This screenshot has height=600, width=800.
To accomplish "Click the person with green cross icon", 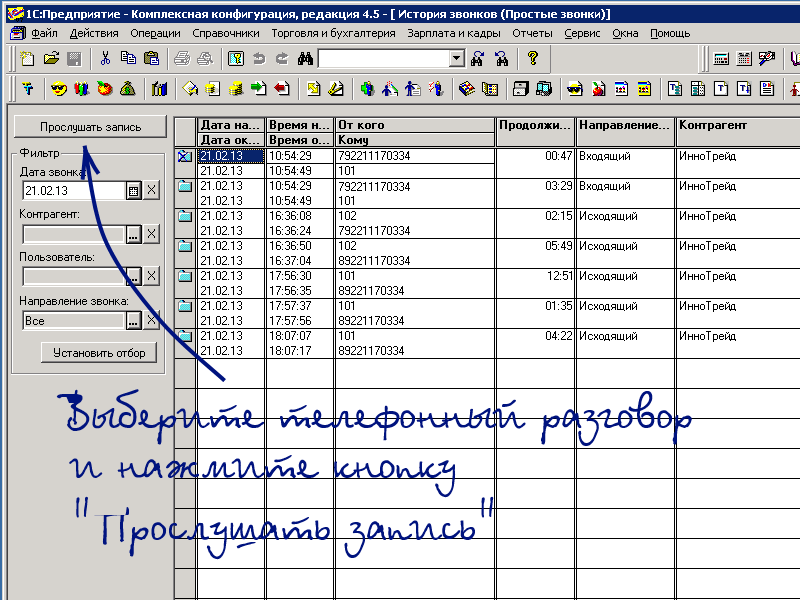I will pos(367,89).
